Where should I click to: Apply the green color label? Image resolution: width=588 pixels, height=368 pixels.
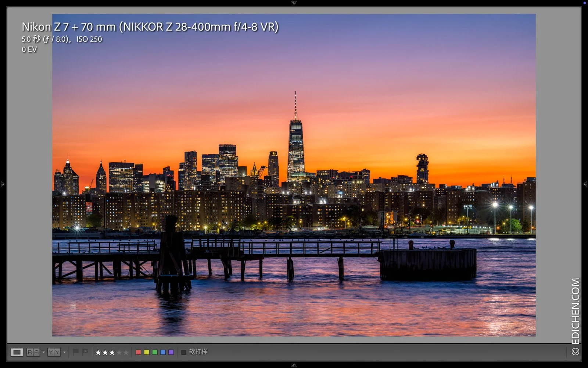(155, 352)
